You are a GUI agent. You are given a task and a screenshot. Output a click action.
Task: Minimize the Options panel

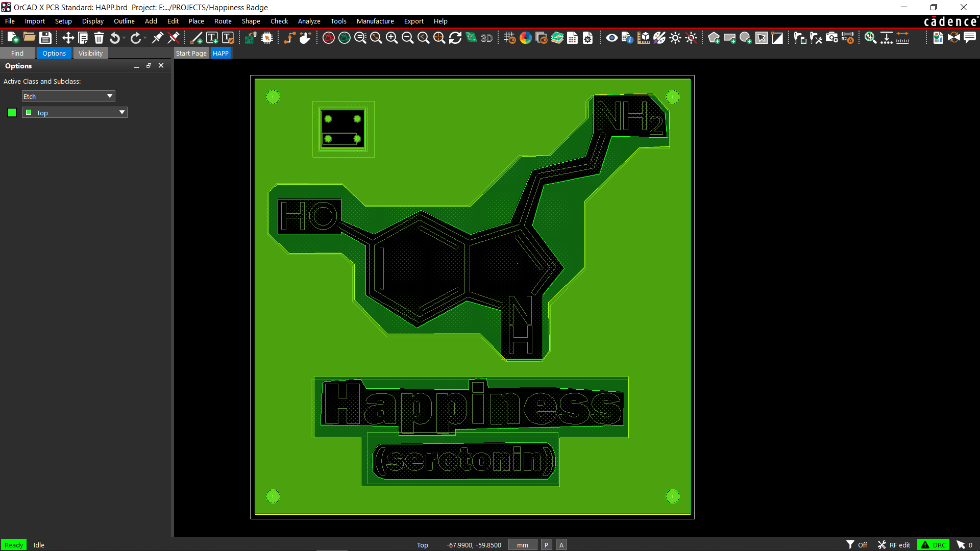click(136, 66)
